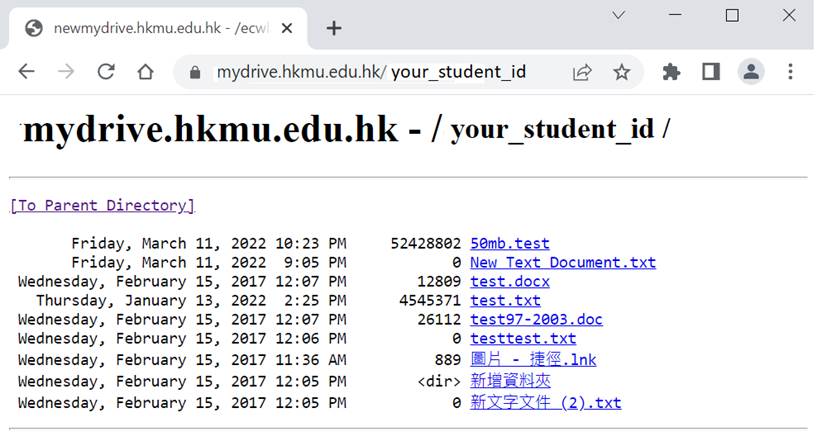Open the test.txt file link
Image resolution: width=817 pixels, height=446 pixels.
coord(505,300)
